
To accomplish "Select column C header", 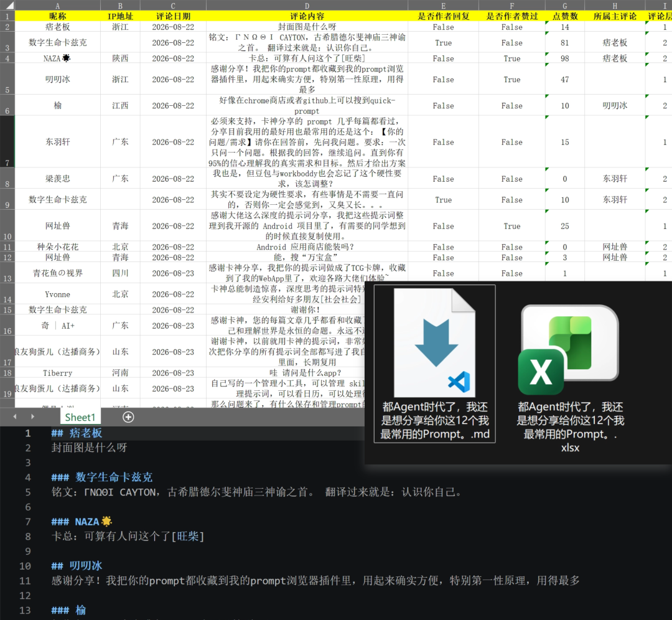I will click(x=173, y=5).
